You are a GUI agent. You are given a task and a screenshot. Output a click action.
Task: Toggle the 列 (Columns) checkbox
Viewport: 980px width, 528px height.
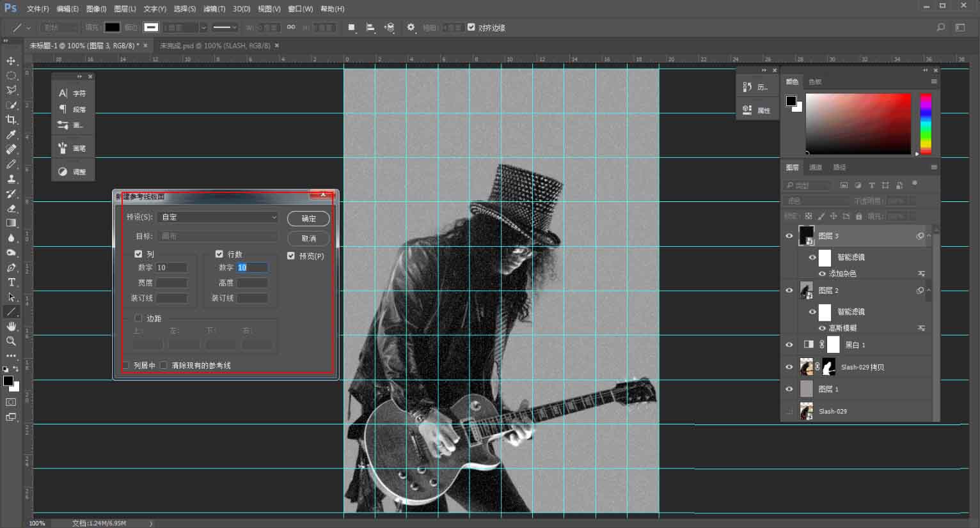pyautogui.click(x=138, y=254)
